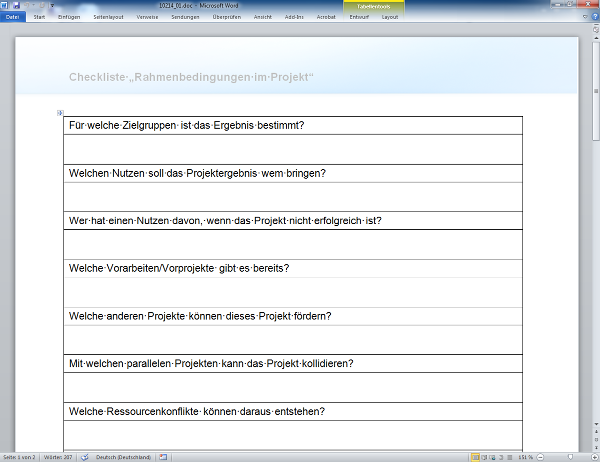Select the Überprüfen ribbon tab
The width and height of the screenshot is (600, 462).
pyautogui.click(x=227, y=17)
